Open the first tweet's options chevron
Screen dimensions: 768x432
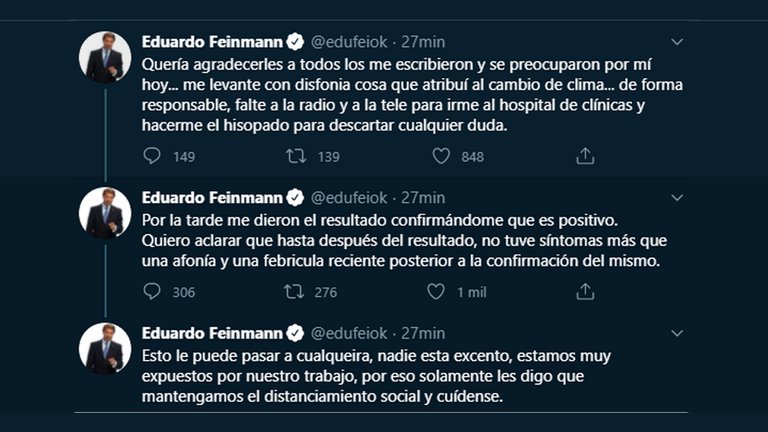point(677,42)
